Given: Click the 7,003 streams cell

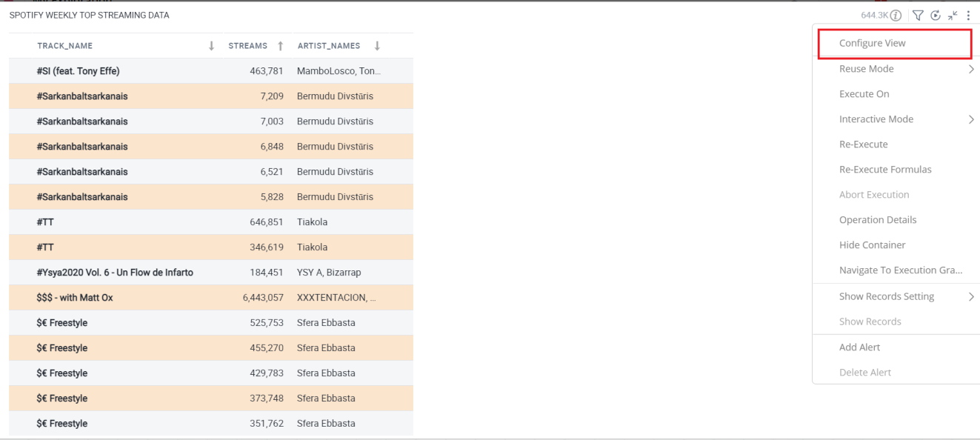Looking at the screenshot, I should [x=272, y=121].
